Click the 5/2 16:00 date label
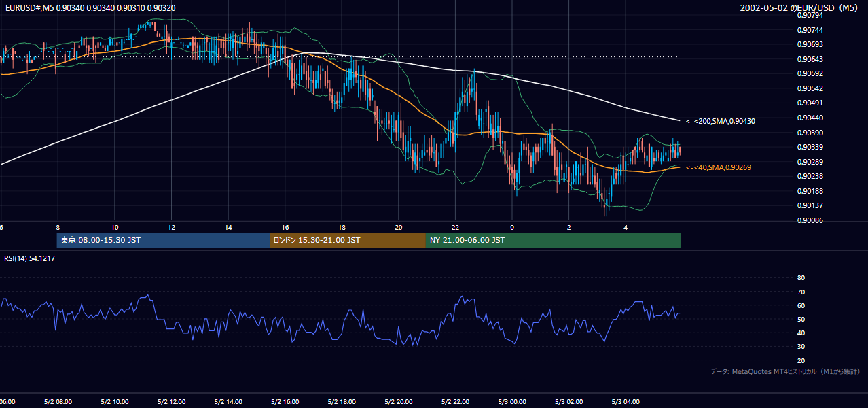 [285, 402]
